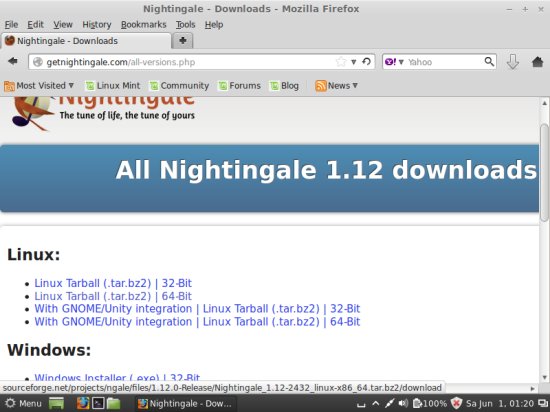Screen dimensions: 550x412
Task: Open a new tab with plus button
Action: pyautogui.click(x=182, y=41)
